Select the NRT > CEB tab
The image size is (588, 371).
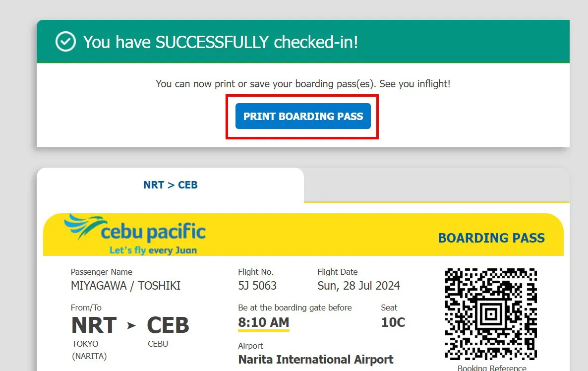(x=170, y=185)
